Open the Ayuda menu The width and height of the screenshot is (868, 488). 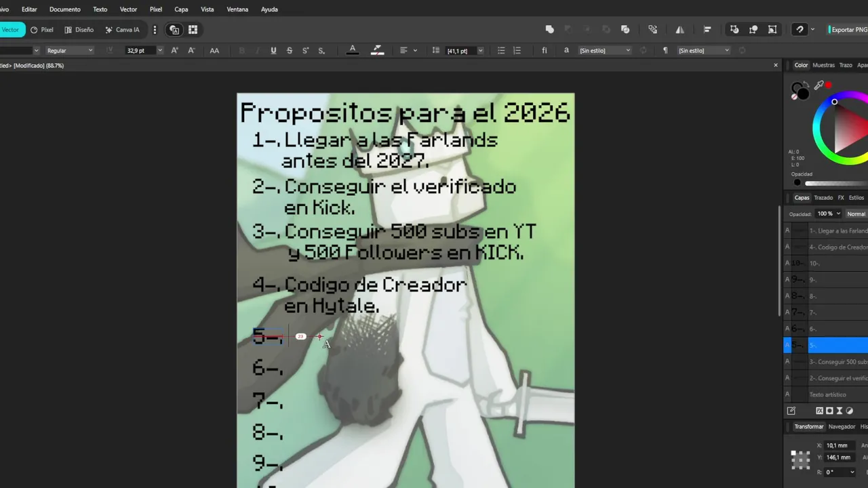269,9
